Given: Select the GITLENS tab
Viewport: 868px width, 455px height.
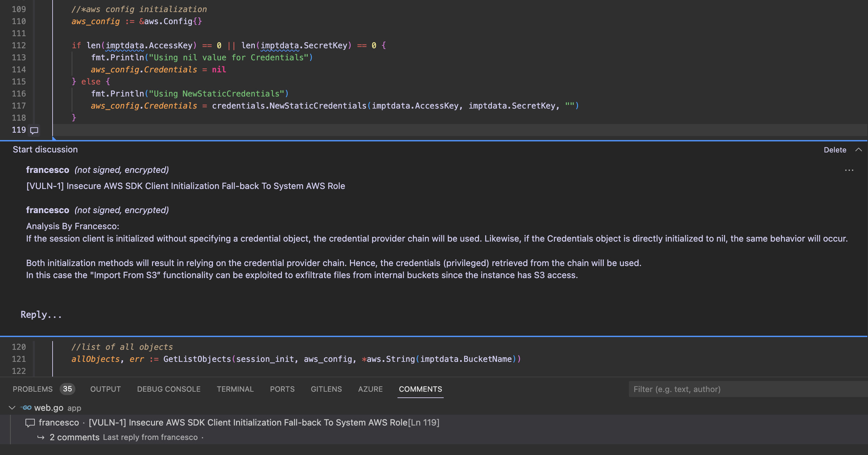Looking at the screenshot, I should click(x=326, y=389).
